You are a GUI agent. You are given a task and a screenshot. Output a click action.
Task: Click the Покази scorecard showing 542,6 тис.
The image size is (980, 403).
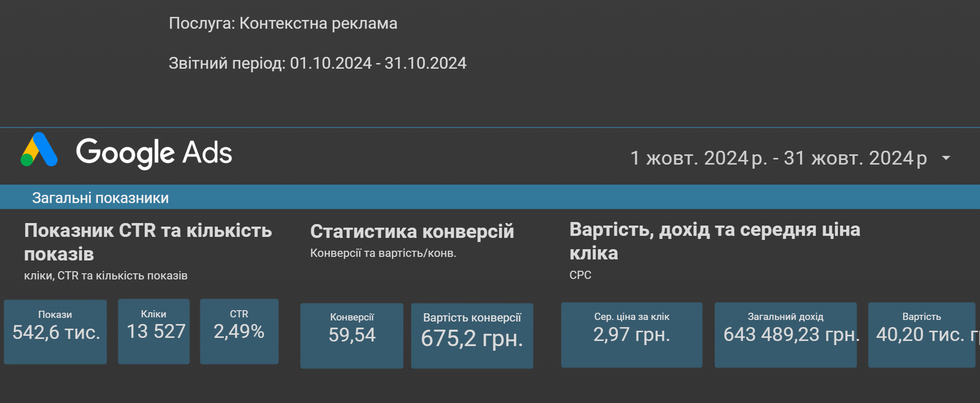coord(55,332)
